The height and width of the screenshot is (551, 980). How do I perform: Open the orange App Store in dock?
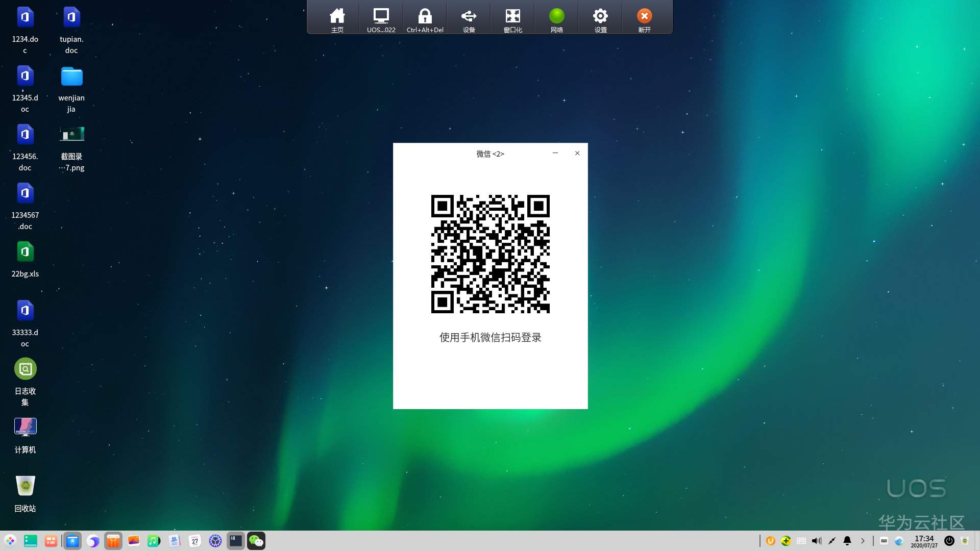point(113,541)
